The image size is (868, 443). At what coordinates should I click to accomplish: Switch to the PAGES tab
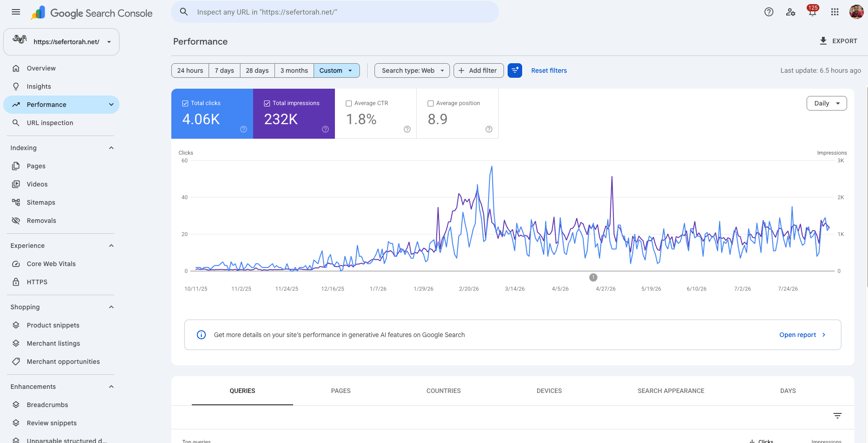coord(341,391)
